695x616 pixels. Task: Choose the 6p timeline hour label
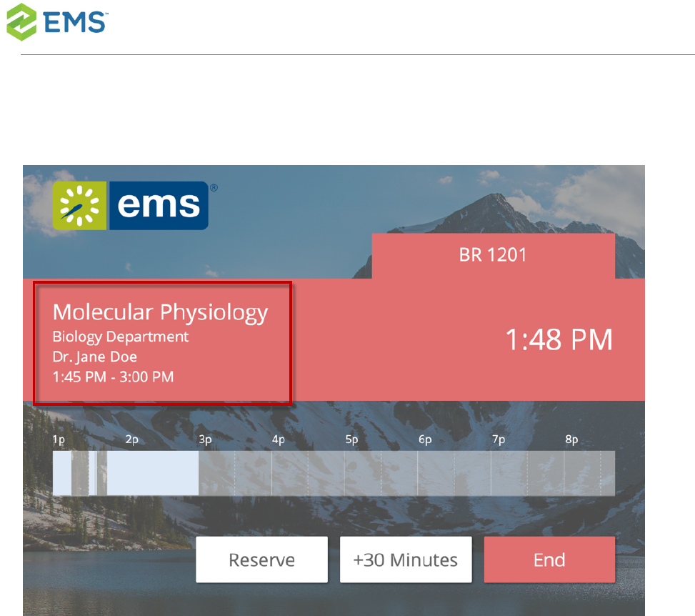click(x=425, y=439)
